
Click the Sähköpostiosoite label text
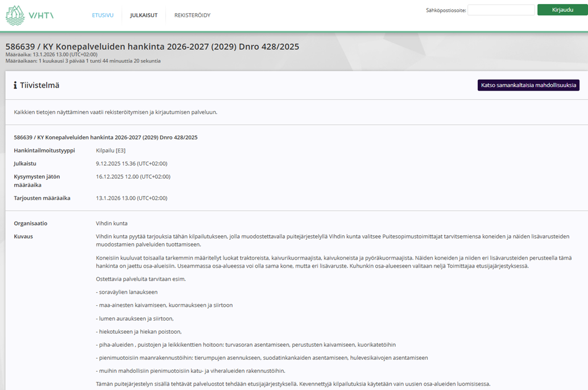tap(446, 10)
